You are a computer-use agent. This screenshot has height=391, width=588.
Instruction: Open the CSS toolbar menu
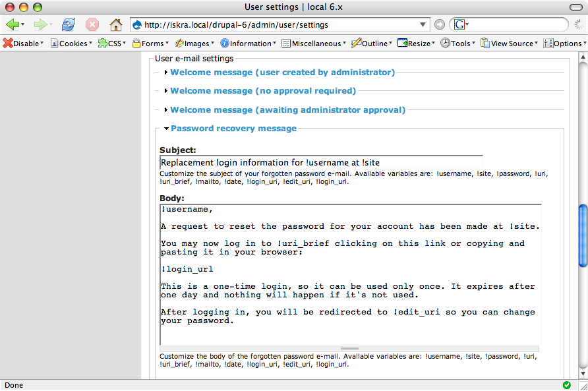(x=113, y=44)
